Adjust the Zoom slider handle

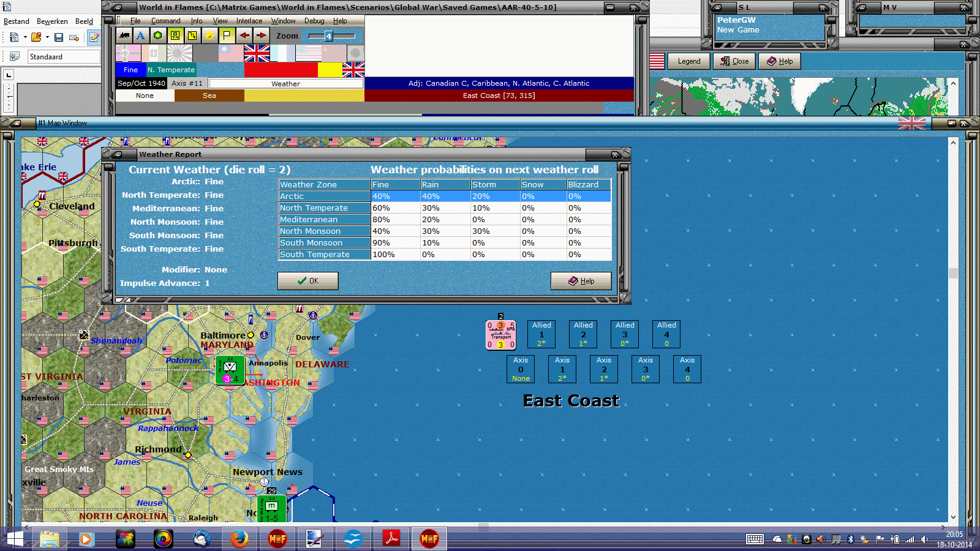tap(328, 36)
